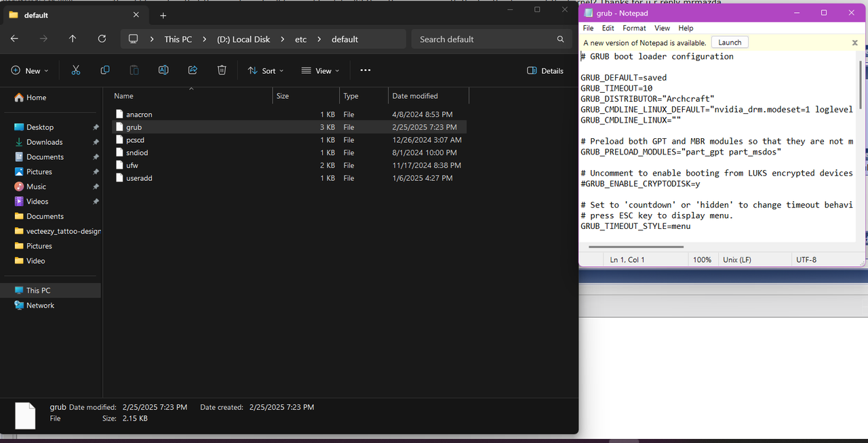Click the magnifier icon in search box
The width and height of the screenshot is (868, 443).
(x=560, y=39)
